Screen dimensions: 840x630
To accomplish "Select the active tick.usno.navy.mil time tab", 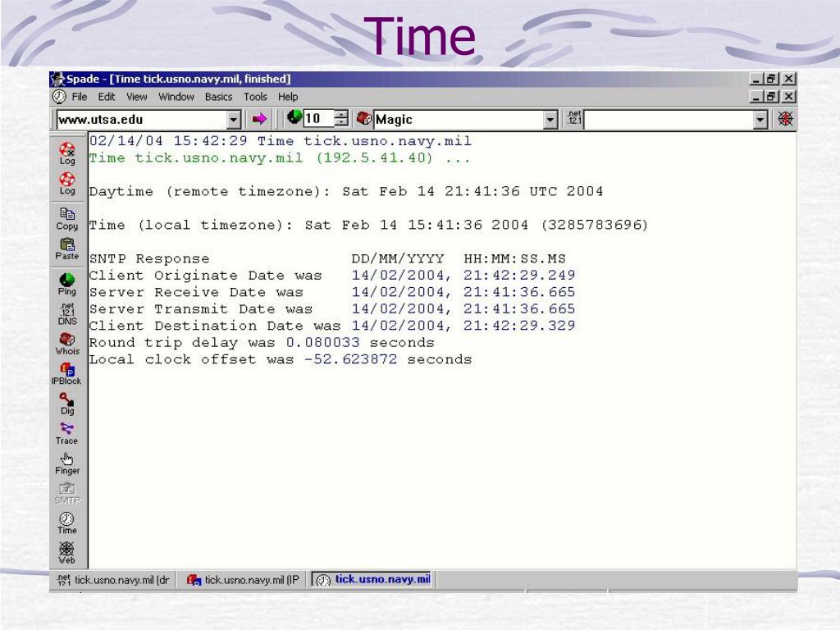I will [x=373, y=580].
